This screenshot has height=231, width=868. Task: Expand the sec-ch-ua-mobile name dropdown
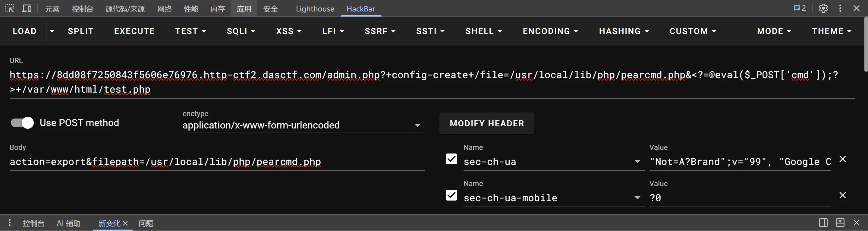tap(637, 198)
